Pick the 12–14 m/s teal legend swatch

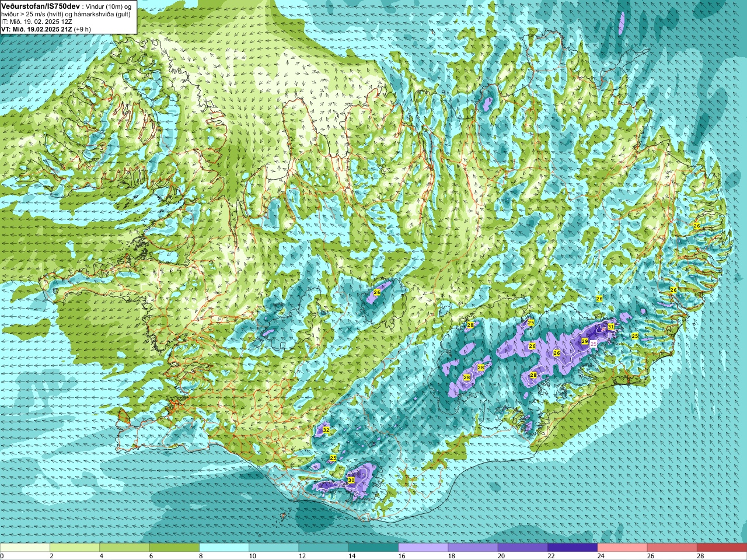pos(323,548)
